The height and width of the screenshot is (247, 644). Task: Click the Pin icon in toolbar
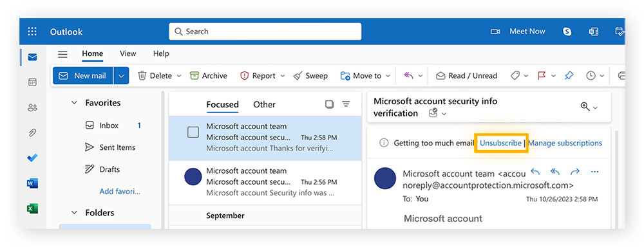[569, 76]
